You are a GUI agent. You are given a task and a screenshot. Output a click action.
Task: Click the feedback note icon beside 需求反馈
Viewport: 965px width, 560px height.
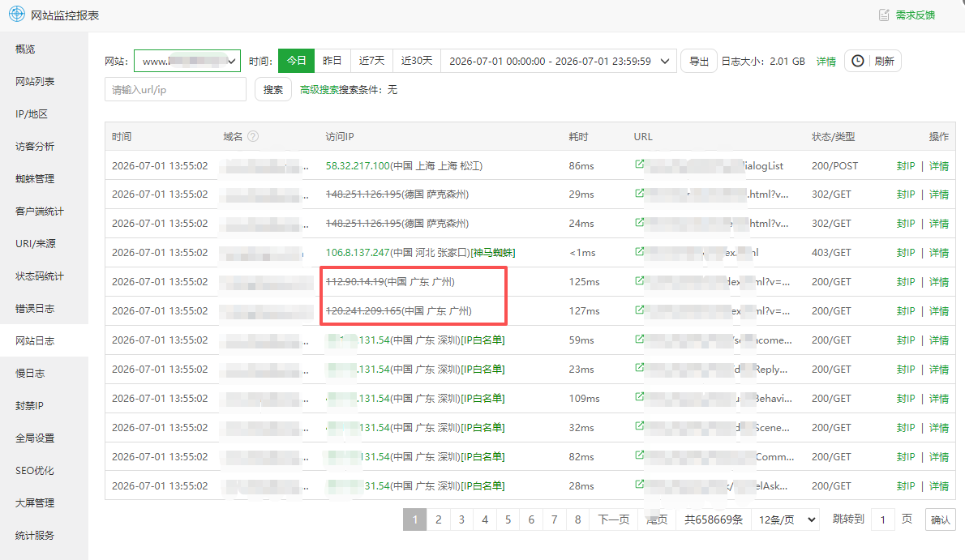pos(884,15)
